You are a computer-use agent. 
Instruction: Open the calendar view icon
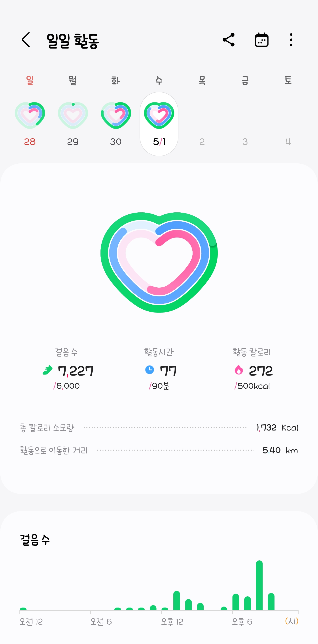click(261, 40)
